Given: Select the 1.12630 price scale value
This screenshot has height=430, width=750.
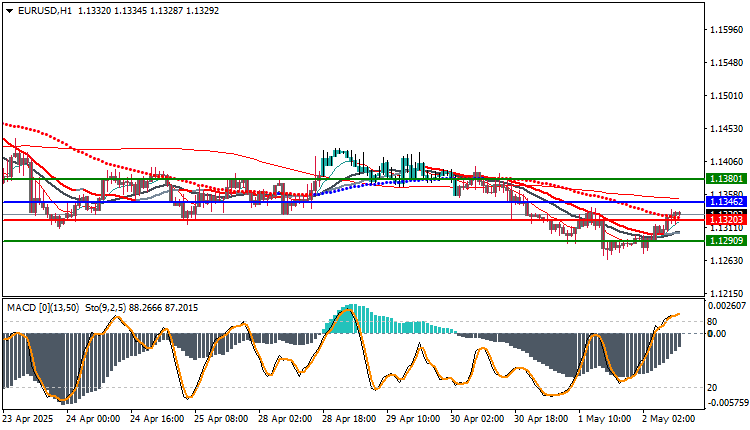Looking at the screenshot, I should pyautogui.click(x=727, y=261).
